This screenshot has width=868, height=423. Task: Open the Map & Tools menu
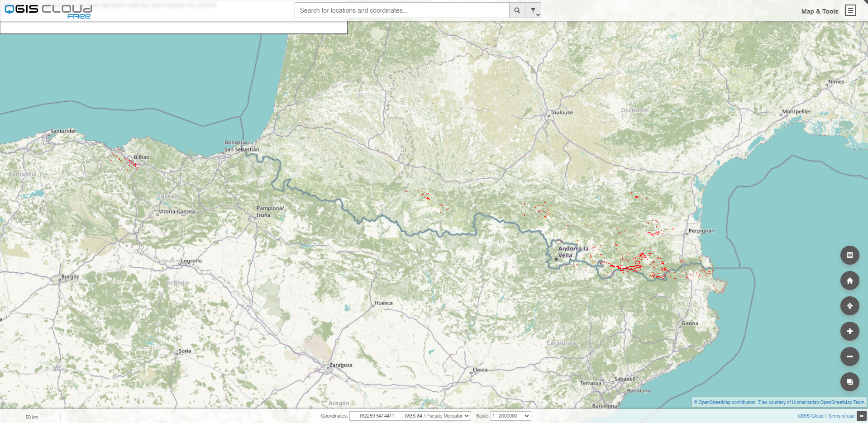pyautogui.click(x=820, y=11)
